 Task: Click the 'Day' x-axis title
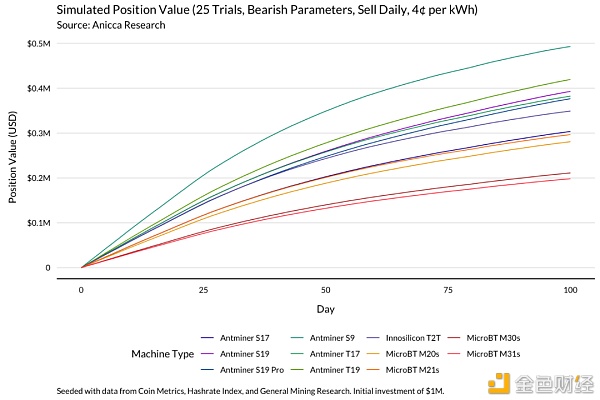click(325, 310)
